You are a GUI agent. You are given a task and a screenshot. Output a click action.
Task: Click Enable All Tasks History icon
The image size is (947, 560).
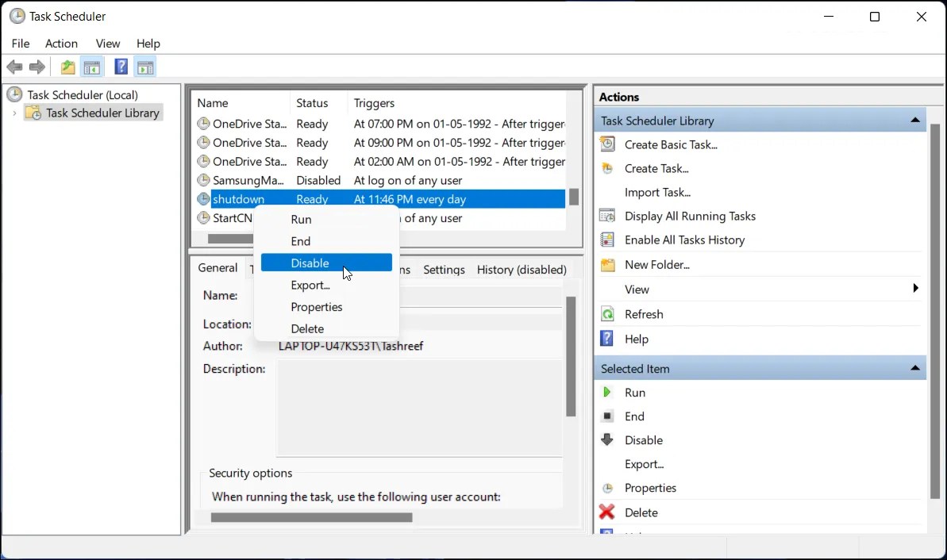(x=608, y=240)
